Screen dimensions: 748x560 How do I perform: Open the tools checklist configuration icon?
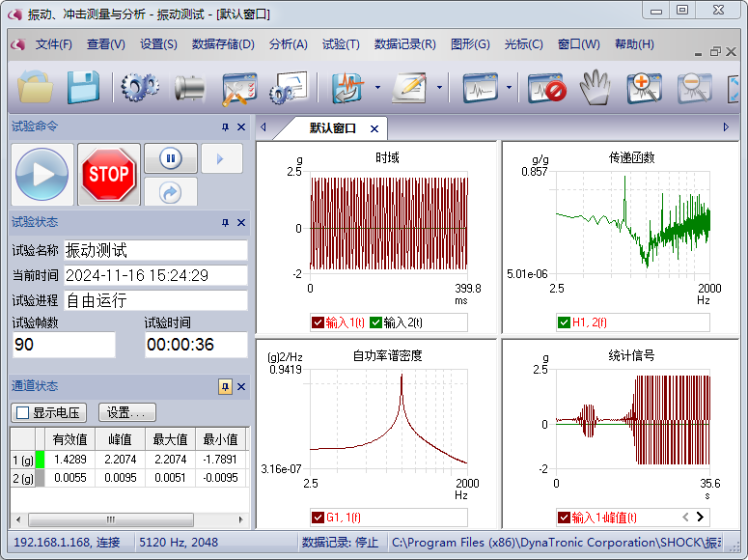point(239,88)
